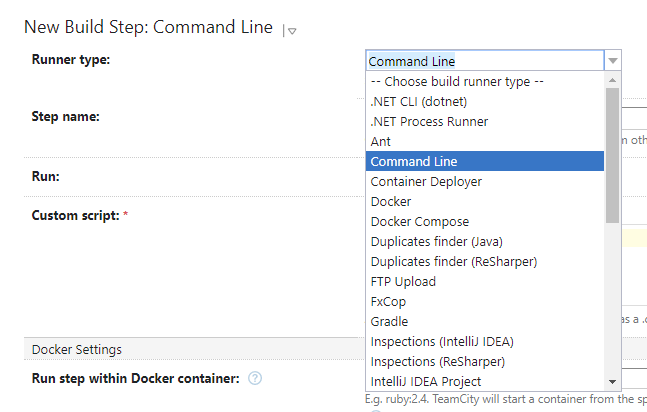647x412 pixels.
Task: Pick Duplicates finder (ReSharper) runner
Action: pos(453,261)
